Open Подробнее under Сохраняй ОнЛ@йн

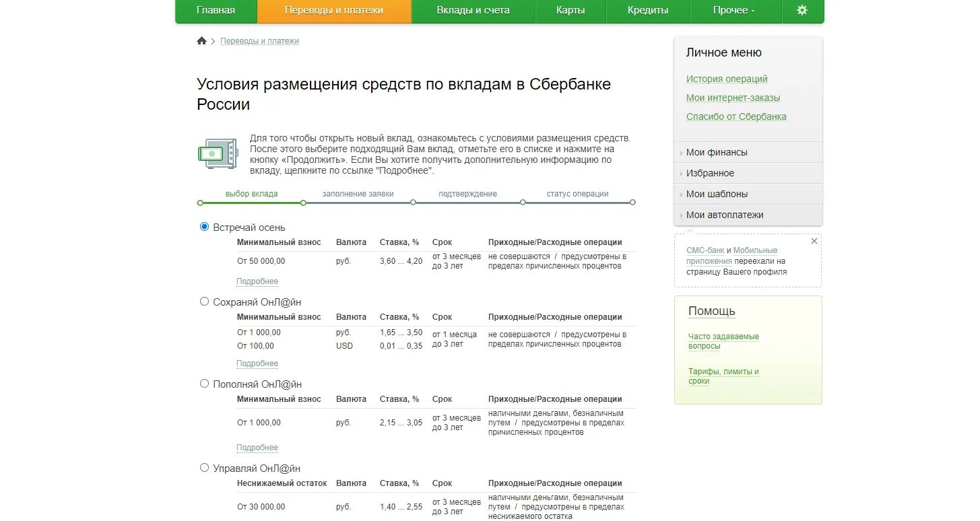click(257, 363)
